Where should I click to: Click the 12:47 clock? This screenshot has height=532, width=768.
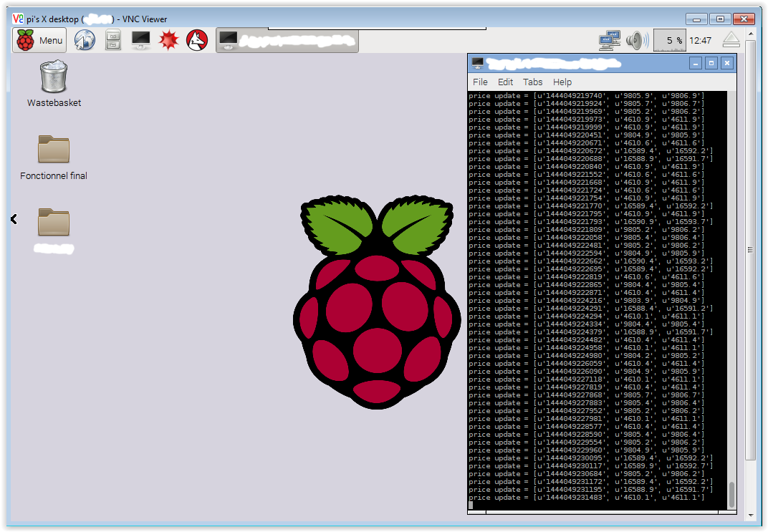(701, 41)
